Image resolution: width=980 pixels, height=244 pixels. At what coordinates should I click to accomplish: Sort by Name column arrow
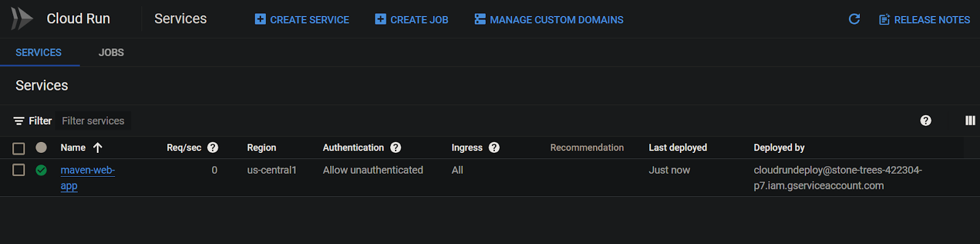(x=97, y=147)
